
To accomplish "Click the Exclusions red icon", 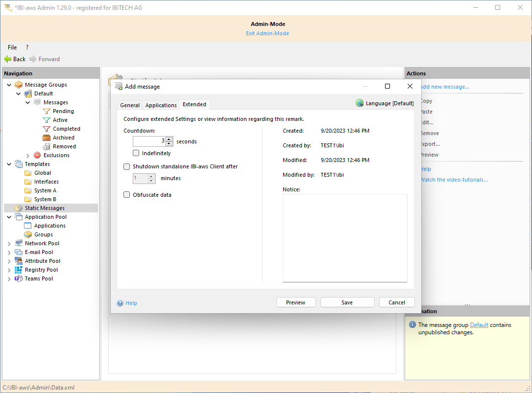I will click(37, 155).
